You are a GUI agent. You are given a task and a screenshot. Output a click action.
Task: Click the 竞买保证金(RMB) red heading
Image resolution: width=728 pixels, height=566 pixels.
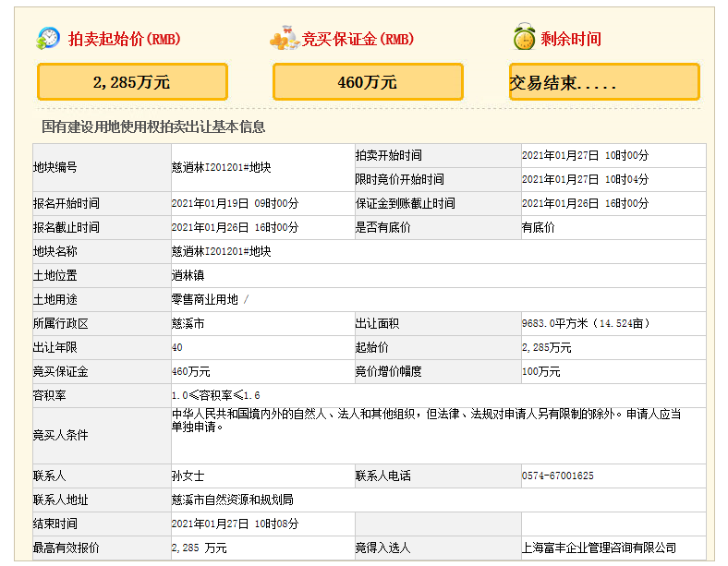[x=358, y=39]
